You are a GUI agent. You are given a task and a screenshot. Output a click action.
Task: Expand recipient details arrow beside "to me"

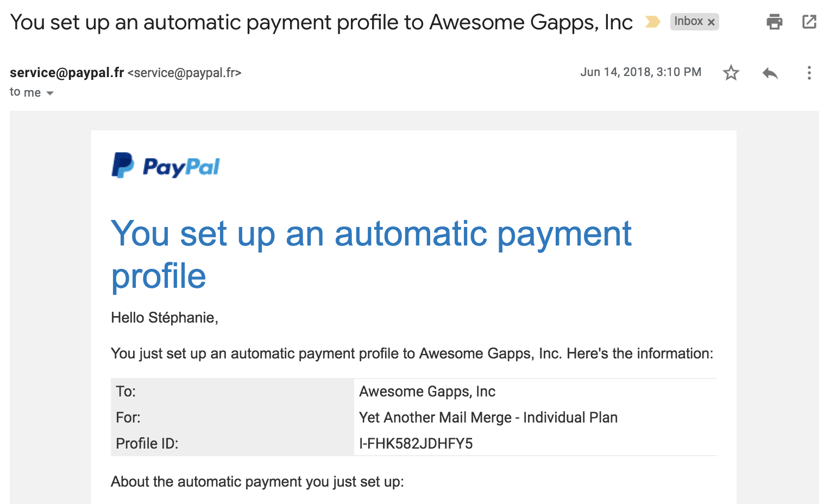50,93
